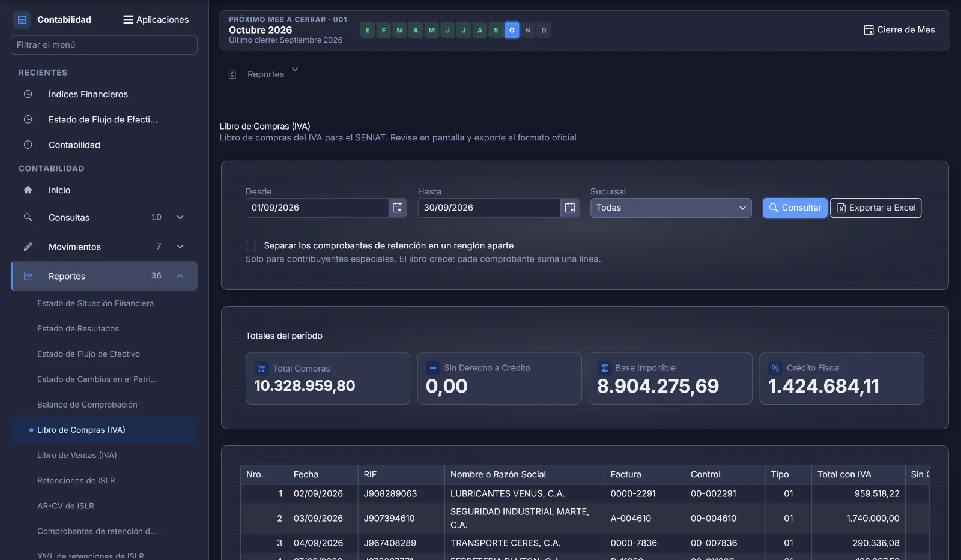Click the Crédito Fiscal percent icon
Screen dimensions: 961x560
click(775, 368)
